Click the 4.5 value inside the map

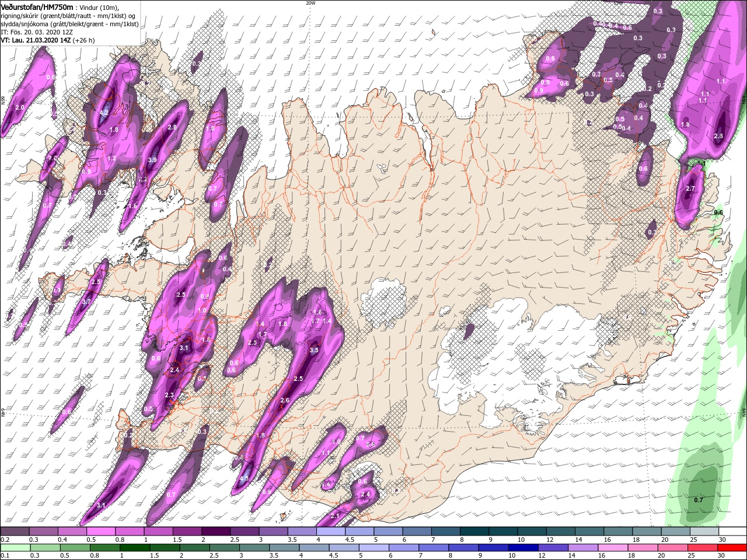click(x=245, y=478)
